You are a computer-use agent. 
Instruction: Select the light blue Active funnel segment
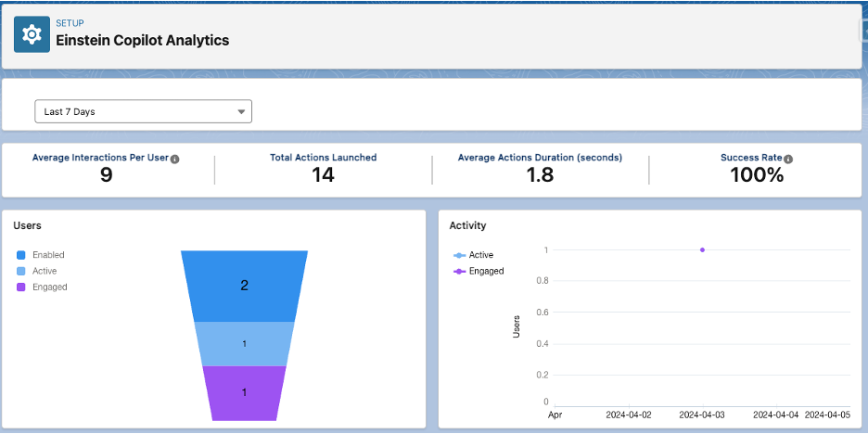[x=244, y=344]
